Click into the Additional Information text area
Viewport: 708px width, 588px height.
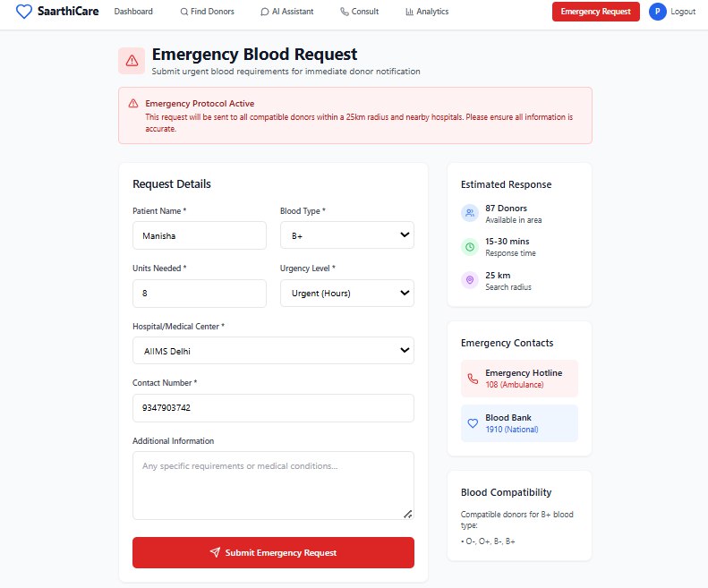pyautogui.click(x=273, y=485)
